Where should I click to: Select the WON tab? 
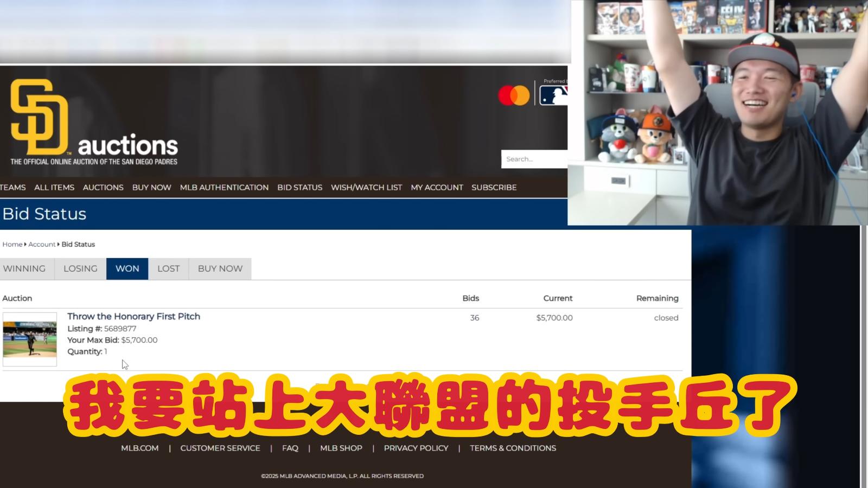tap(127, 268)
